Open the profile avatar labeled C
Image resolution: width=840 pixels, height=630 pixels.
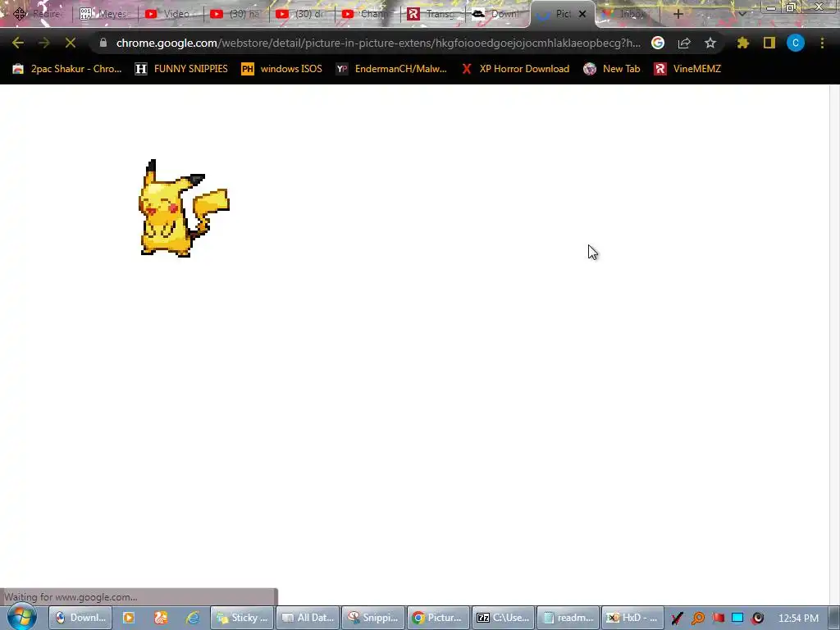coord(796,43)
